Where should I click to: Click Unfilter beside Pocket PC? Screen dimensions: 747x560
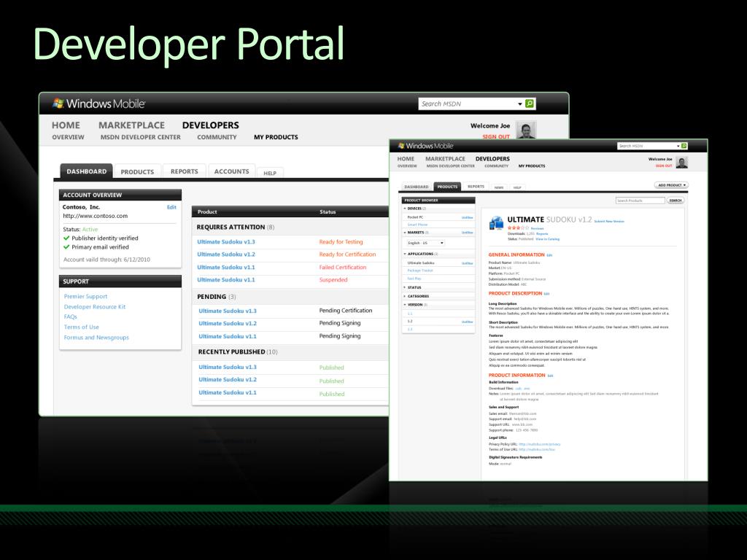click(x=468, y=217)
